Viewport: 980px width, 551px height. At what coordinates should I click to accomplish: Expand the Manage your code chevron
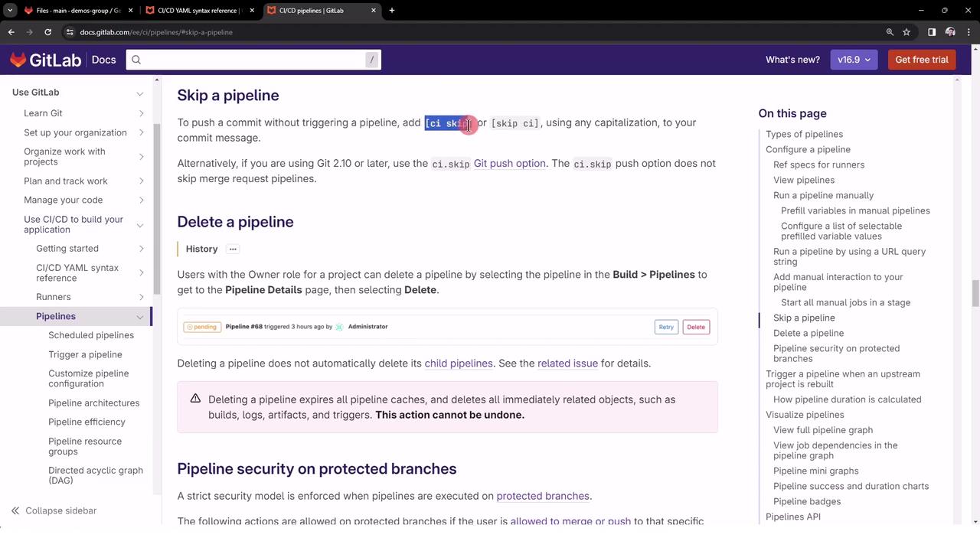(141, 201)
